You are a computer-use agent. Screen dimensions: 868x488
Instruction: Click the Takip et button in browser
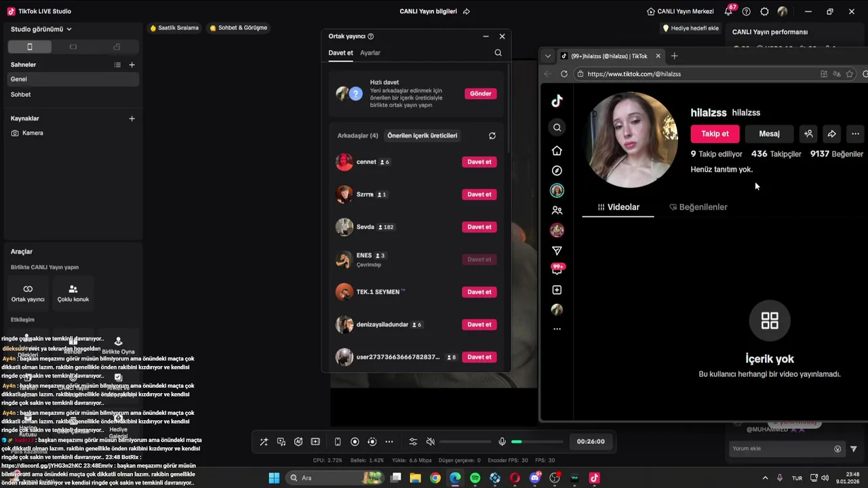point(715,134)
